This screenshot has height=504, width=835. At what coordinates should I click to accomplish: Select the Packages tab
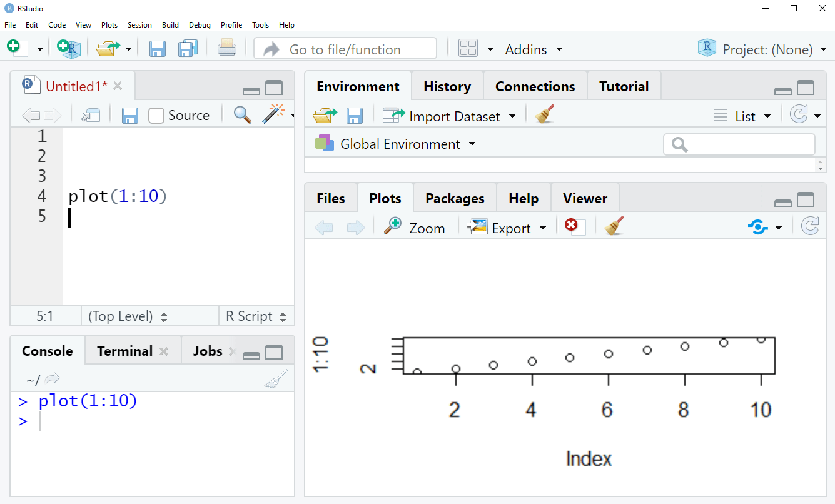pos(455,198)
